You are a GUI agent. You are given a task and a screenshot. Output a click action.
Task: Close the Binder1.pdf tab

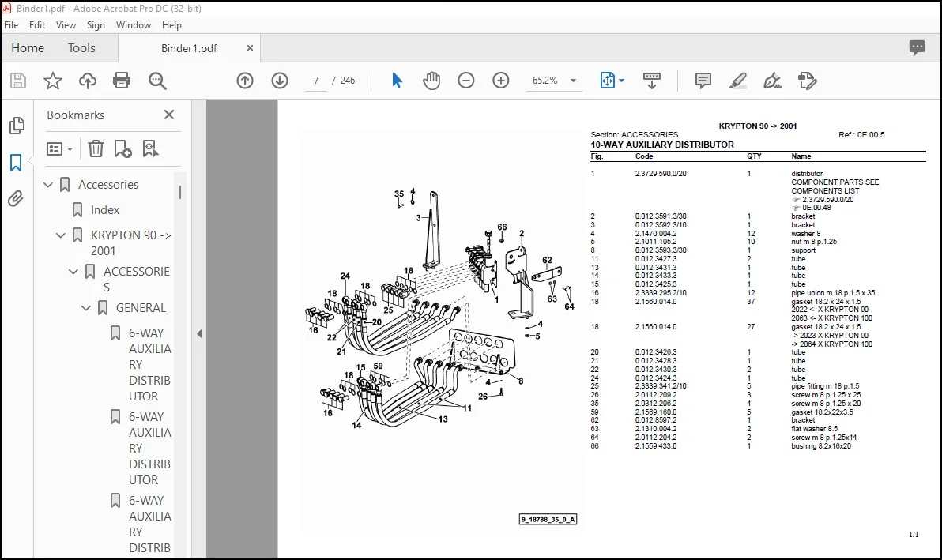(x=250, y=48)
